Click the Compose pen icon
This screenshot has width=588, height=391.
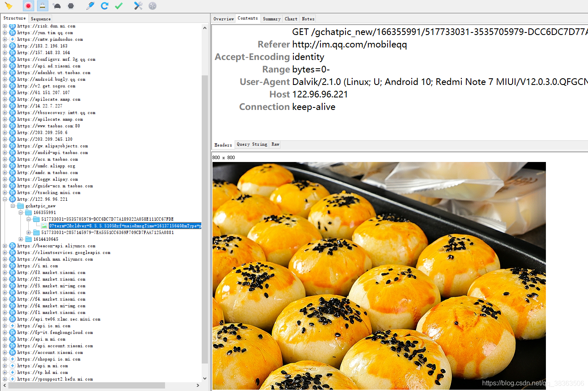pyautogui.click(x=90, y=6)
